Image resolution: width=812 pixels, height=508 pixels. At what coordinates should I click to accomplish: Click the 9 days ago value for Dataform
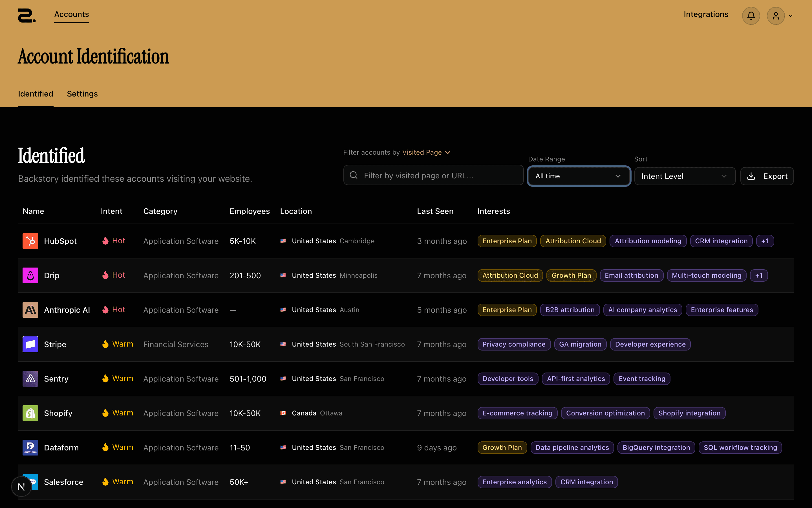click(437, 448)
